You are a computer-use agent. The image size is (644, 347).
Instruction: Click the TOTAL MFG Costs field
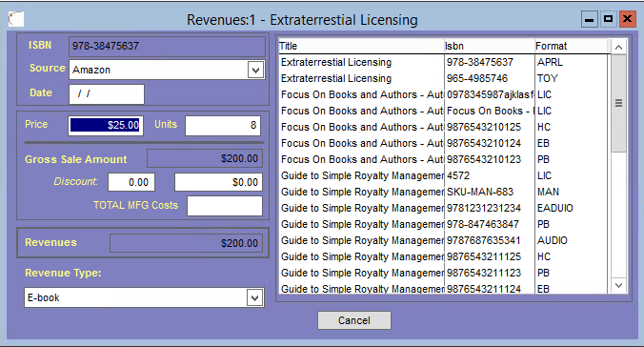225,206
